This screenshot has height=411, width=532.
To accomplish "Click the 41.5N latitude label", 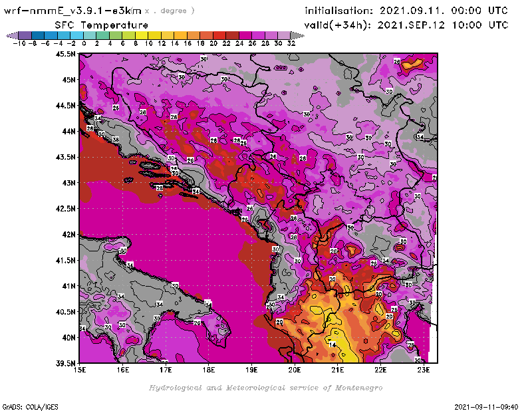I will coord(65,260).
